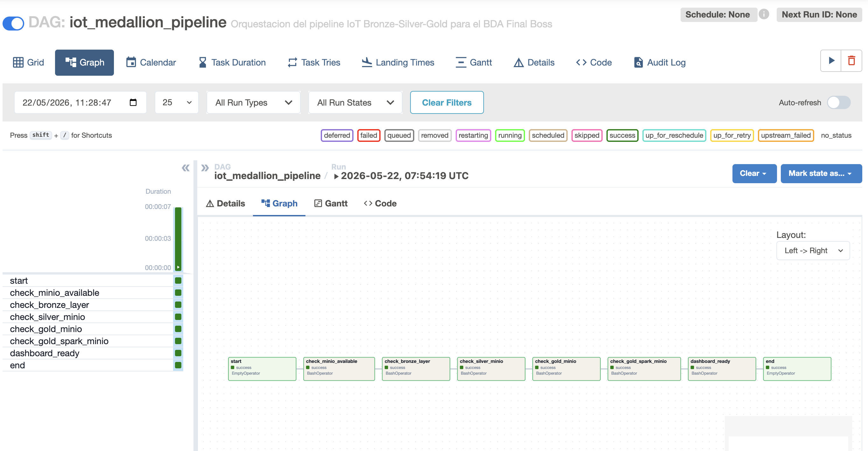The width and height of the screenshot is (868, 451).
Task: Select check_minio_available node in graph
Action: pyautogui.click(x=339, y=369)
